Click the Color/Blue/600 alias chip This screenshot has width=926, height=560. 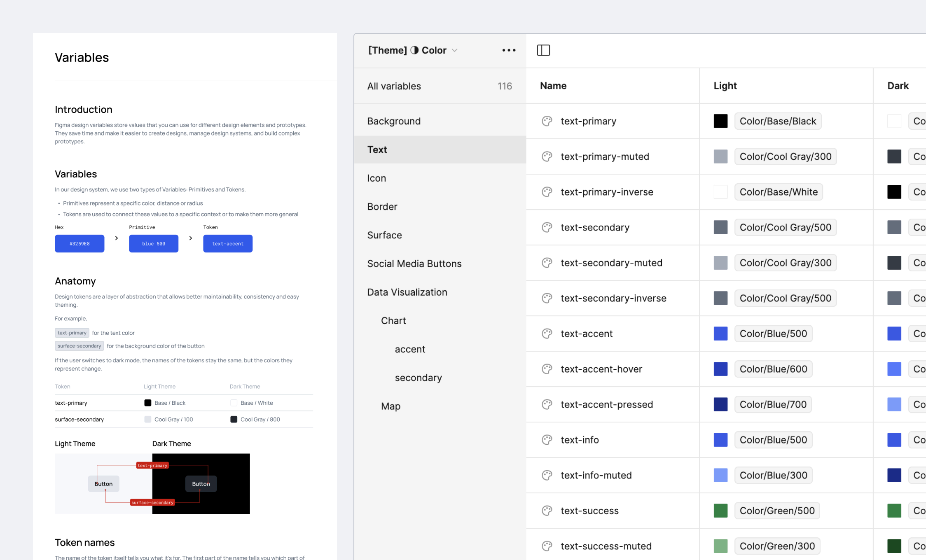[773, 369]
